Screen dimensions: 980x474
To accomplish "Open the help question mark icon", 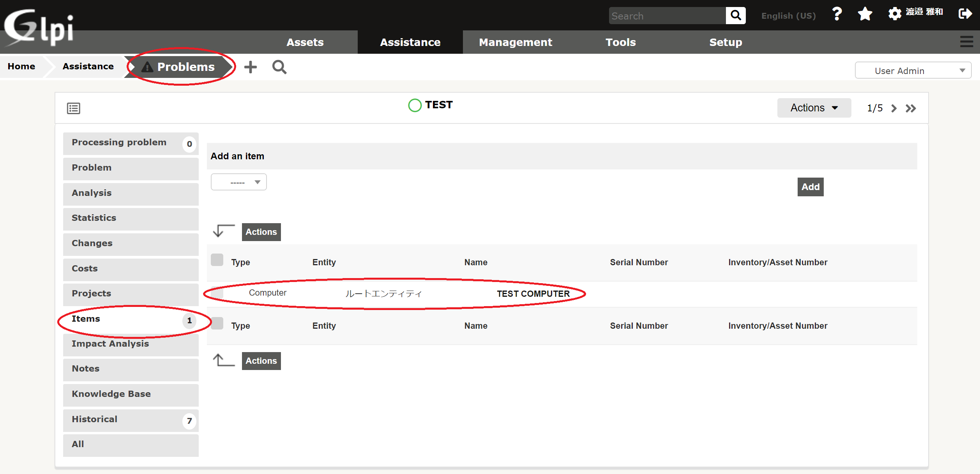I will pyautogui.click(x=836, y=14).
